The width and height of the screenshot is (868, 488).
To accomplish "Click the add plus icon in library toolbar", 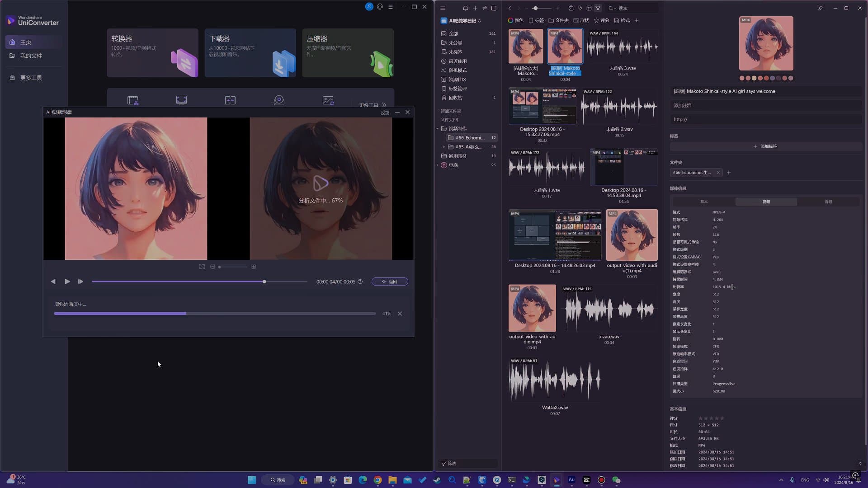I will [x=475, y=8].
